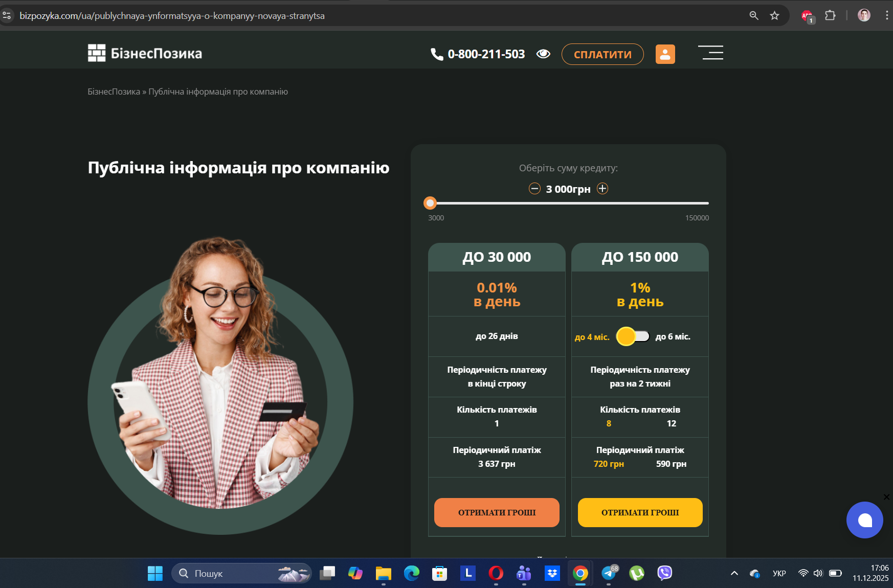Increase loan amount with plus button
This screenshot has height=588, width=893.
tap(603, 189)
